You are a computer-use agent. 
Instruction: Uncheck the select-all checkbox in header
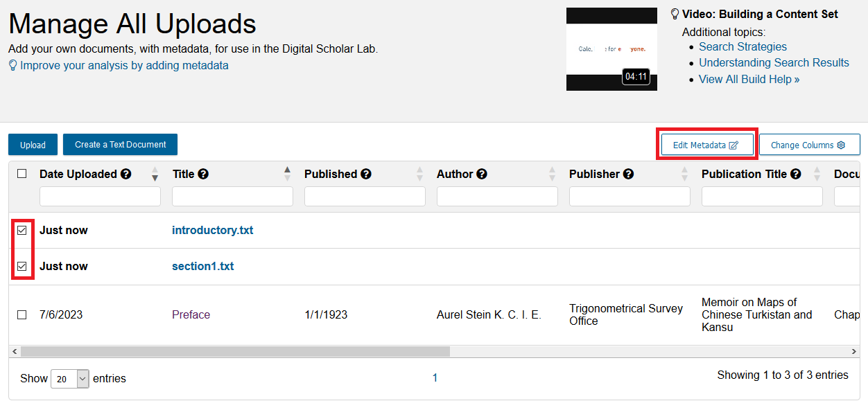tap(21, 173)
